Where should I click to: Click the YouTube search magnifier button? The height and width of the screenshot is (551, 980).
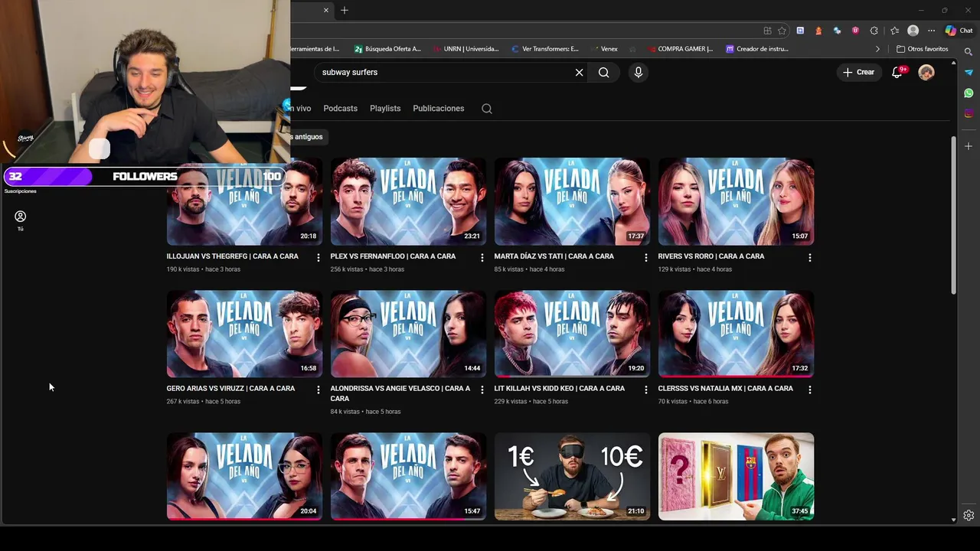[604, 72]
